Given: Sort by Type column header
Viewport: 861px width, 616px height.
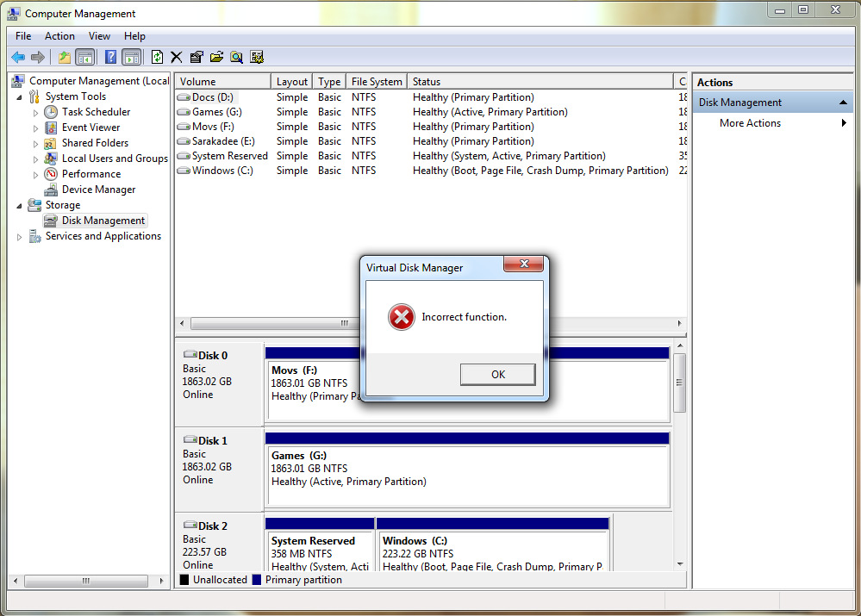Looking at the screenshot, I should pos(329,81).
